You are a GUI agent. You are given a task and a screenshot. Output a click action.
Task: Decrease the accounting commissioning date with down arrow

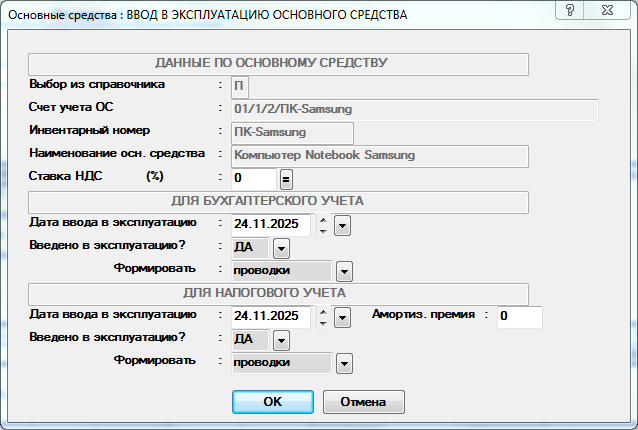tap(322, 231)
